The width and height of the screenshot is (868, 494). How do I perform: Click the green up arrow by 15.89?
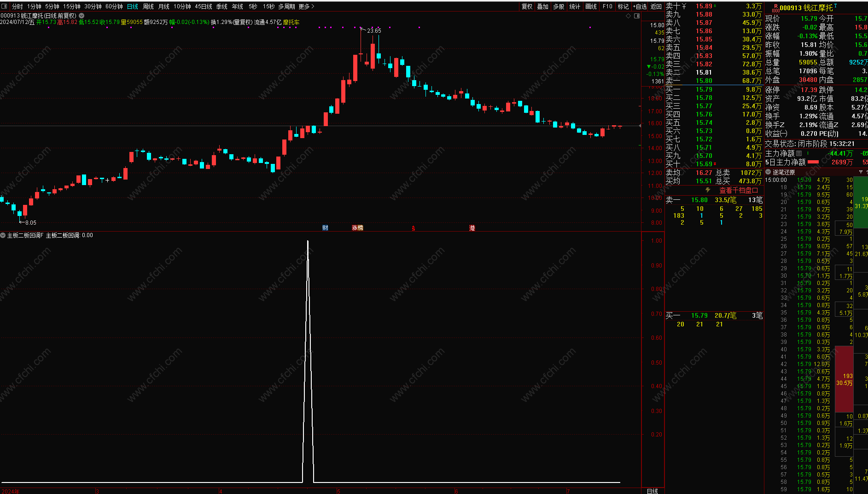pos(715,6)
